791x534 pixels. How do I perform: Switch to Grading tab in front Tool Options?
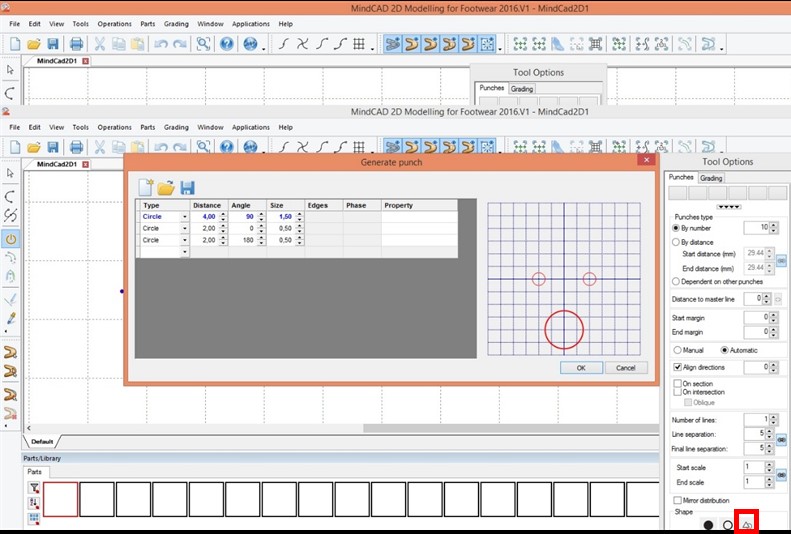[711, 178]
